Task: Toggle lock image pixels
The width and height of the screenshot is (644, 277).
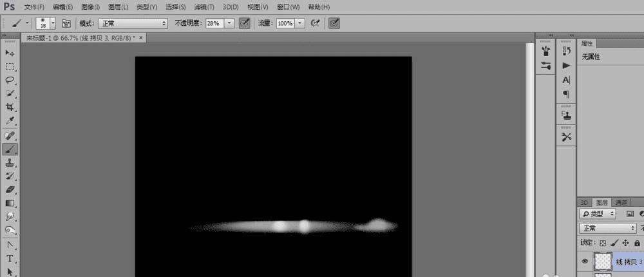Action: [x=614, y=243]
